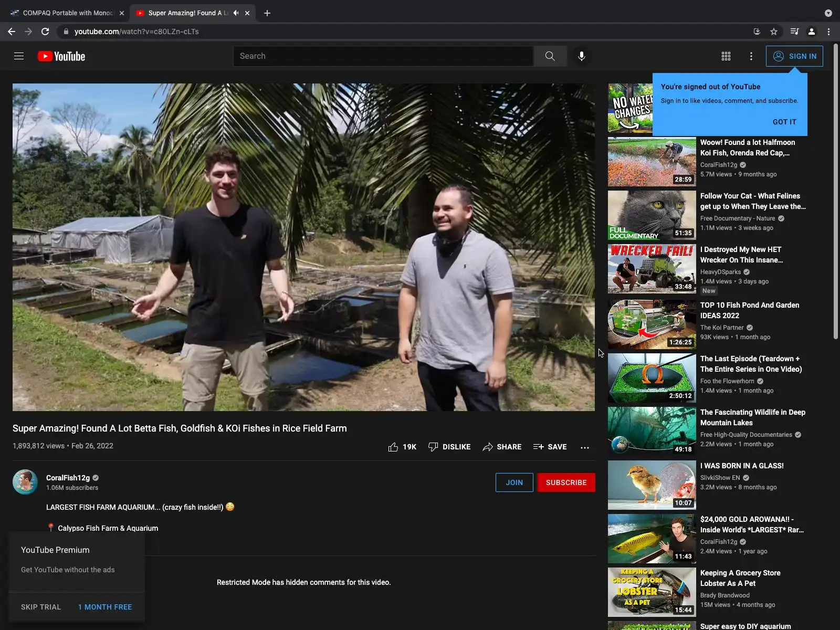840x630 pixels.
Task: Go forward in browser history
Action: coord(28,31)
